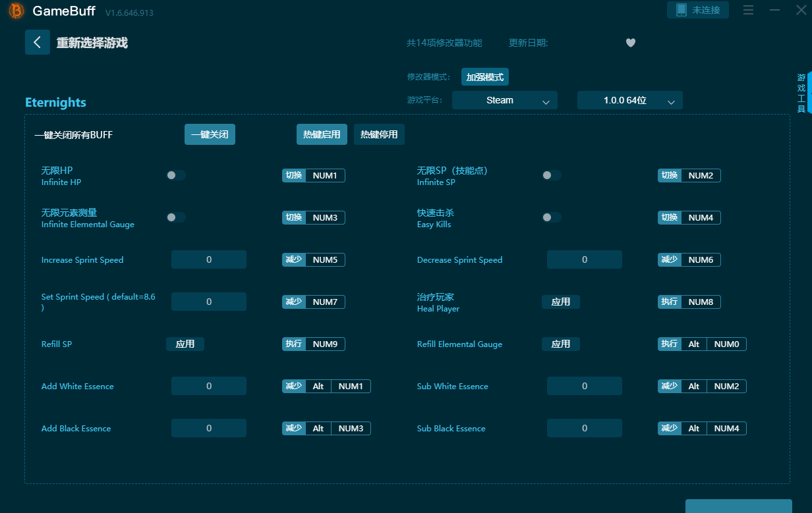Toggle Infinite SP switch
The width and height of the screenshot is (812, 513).
pyautogui.click(x=552, y=175)
